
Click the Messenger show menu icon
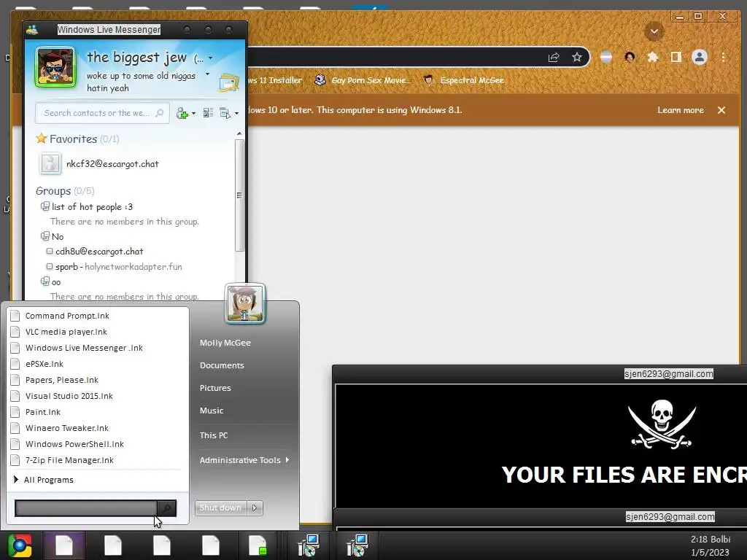click(225, 113)
